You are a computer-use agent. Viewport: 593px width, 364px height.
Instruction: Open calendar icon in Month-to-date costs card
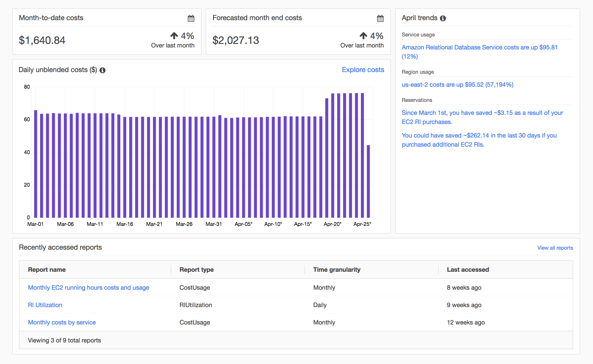click(191, 19)
